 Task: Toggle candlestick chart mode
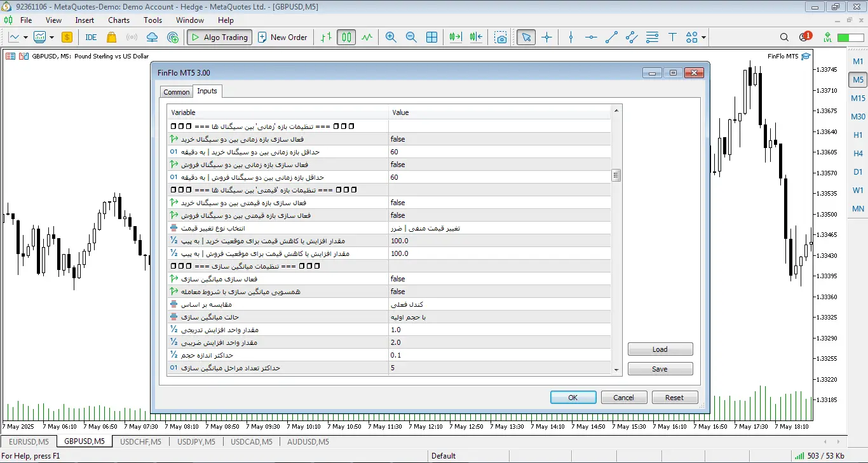click(346, 37)
